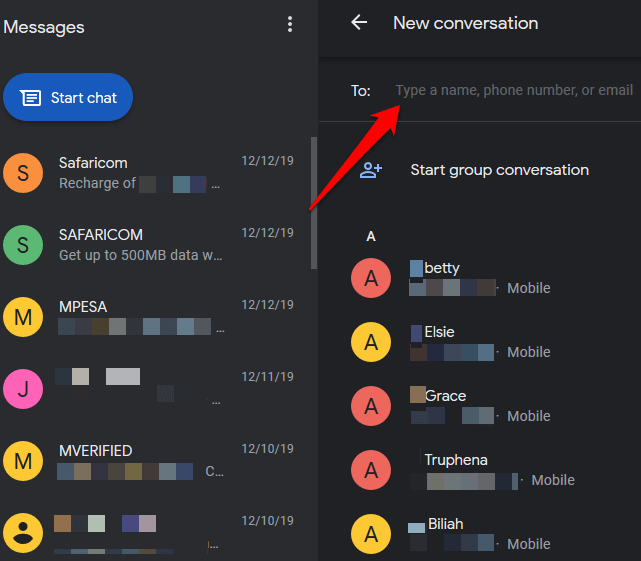Click the pink J contact avatar
Screen dimensions: 641x561
23,389
